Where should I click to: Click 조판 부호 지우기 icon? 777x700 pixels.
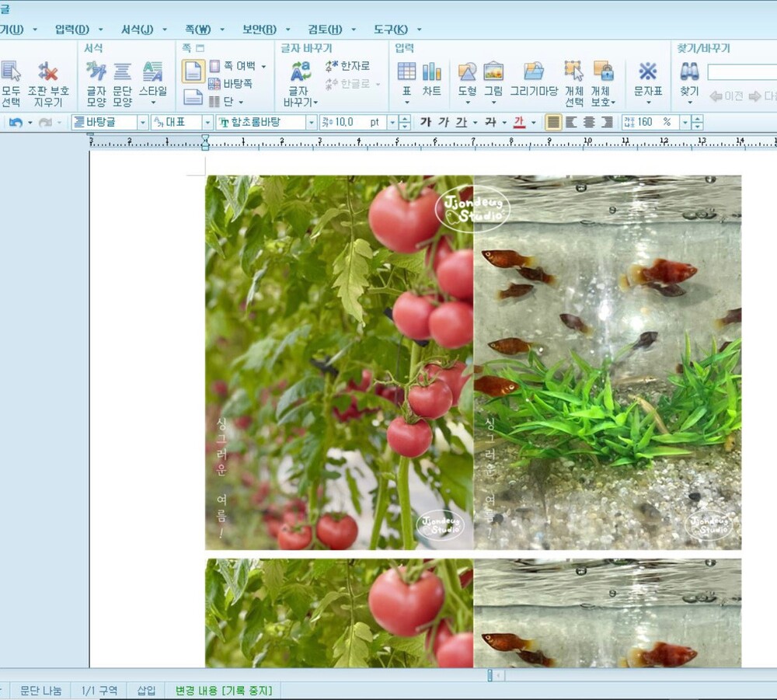pyautogui.click(x=48, y=83)
